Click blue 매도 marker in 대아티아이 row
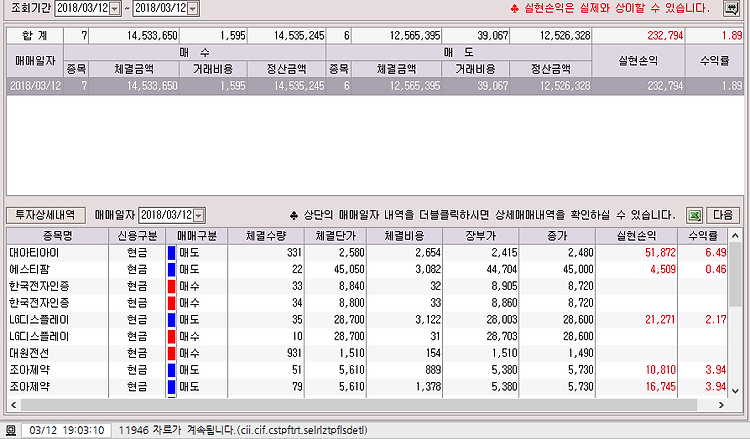The width and height of the screenshot is (750, 439). (x=171, y=252)
